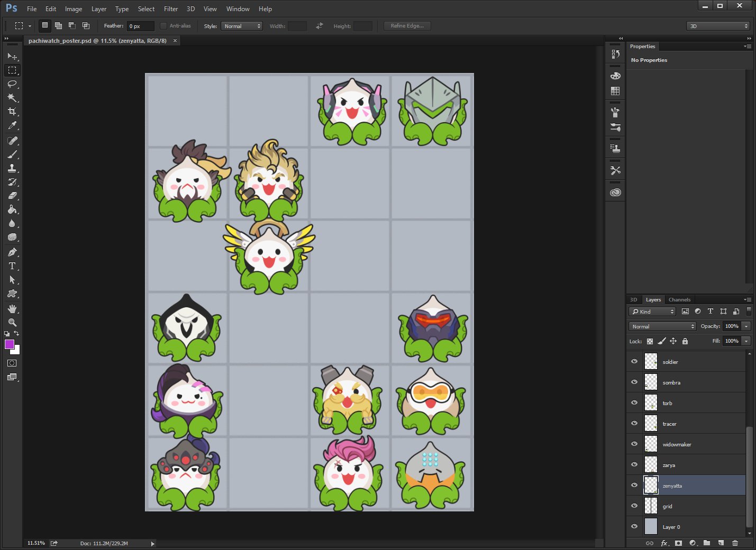Open the layer blend mode dropdown
The image size is (756, 550).
[662, 326]
